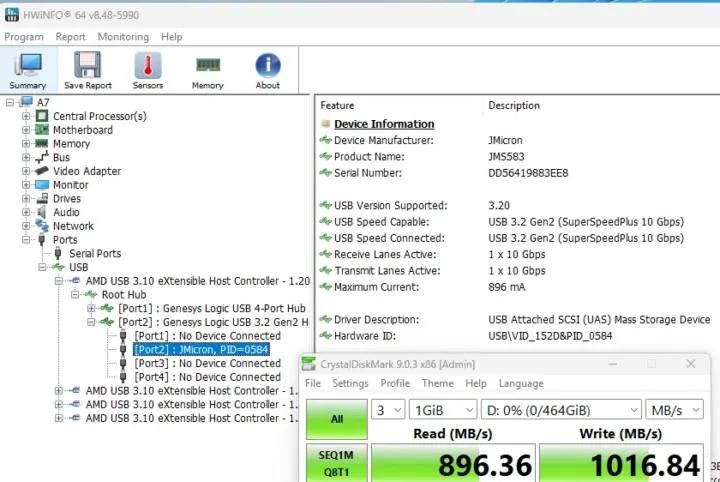This screenshot has height=482, width=720.
Task: Open the Sensors thermometer icon
Action: coord(148,65)
